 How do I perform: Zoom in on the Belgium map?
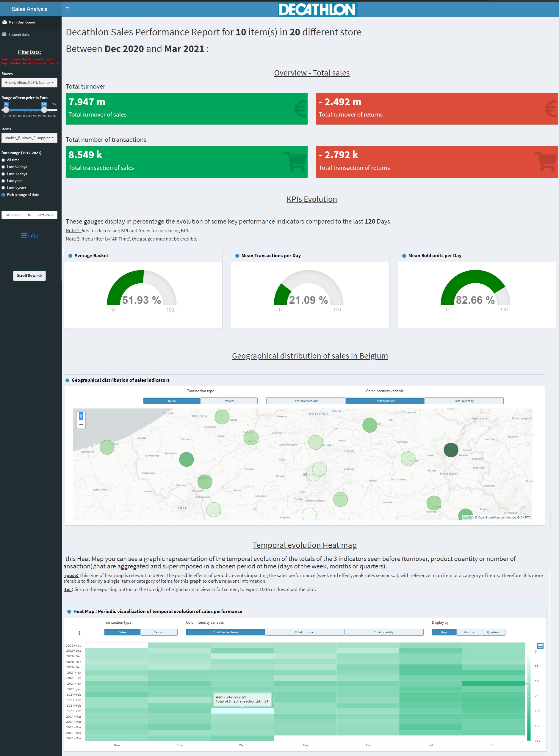(81, 416)
